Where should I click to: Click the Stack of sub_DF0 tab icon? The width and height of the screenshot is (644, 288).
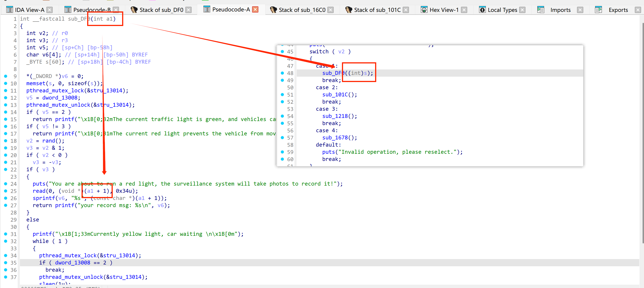coord(134,10)
